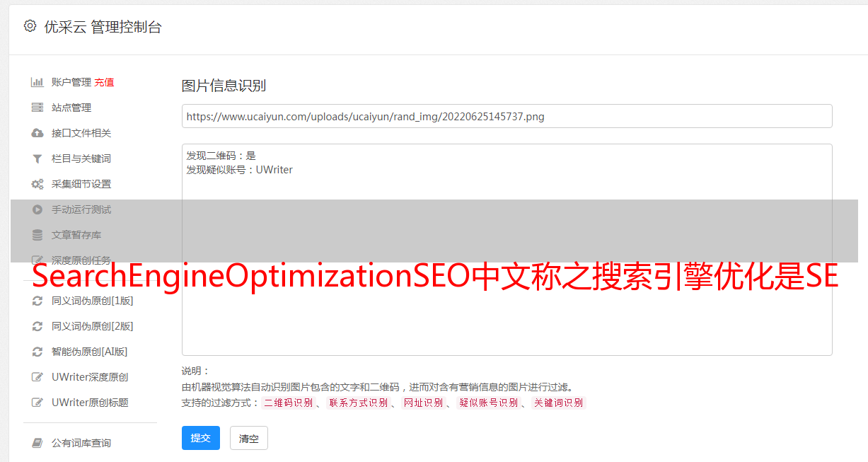Select 同义词伪原创[2版] entry
This screenshot has width=868, height=462.
coord(93,326)
